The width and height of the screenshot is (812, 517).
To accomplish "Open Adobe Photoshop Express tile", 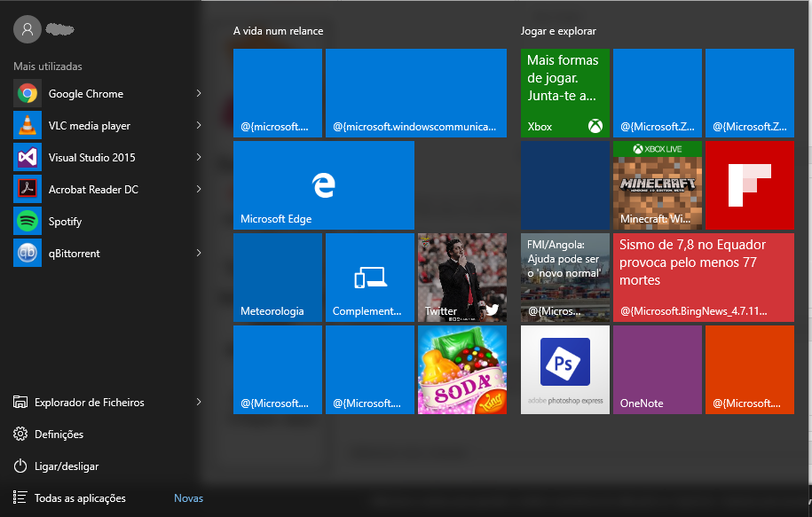I will click(565, 370).
